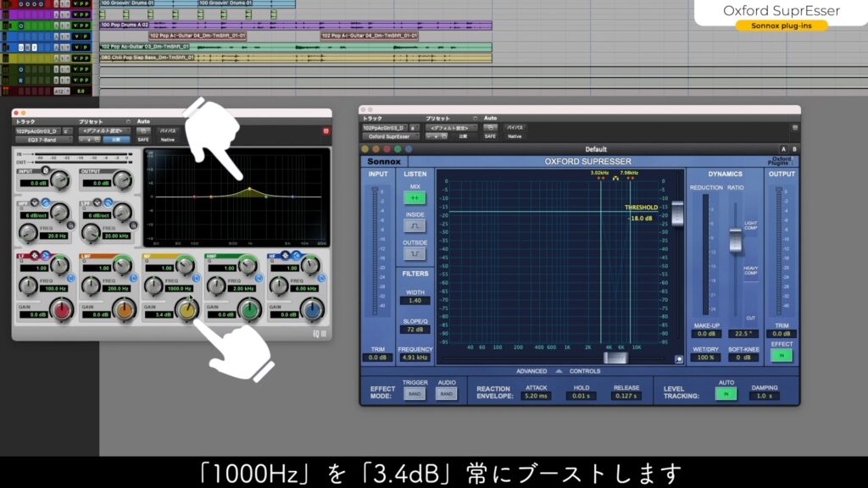Image resolution: width=868 pixels, height=488 pixels.
Task: Toggle the LMF band IN button
Action: tap(133, 278)
